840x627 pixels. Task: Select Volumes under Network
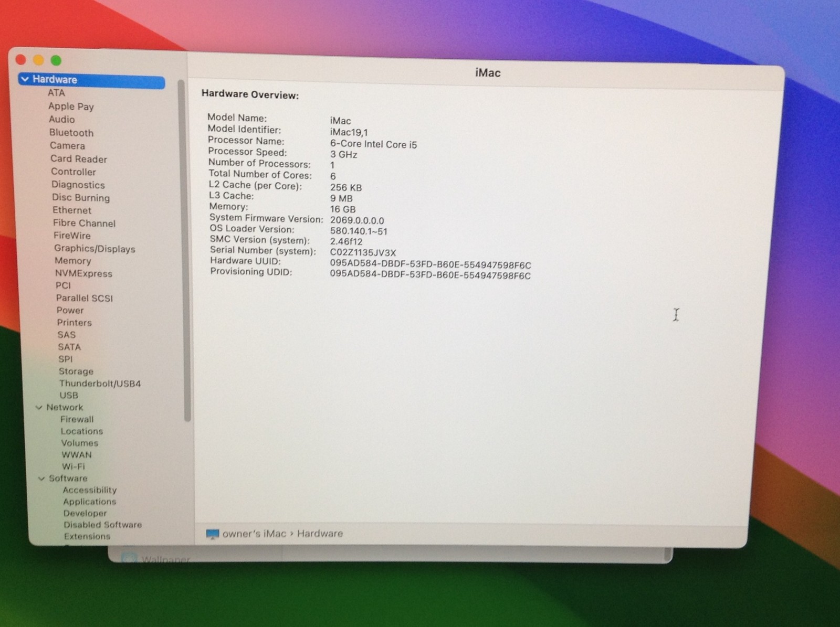coord(80,443)
